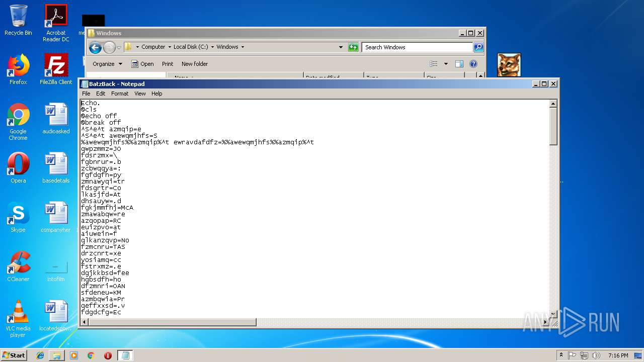Image resolution: width=644 pixels, height=362 pixels.
Task: Click the Forward arrow in the explorer window
Action: tap(109, 47)
